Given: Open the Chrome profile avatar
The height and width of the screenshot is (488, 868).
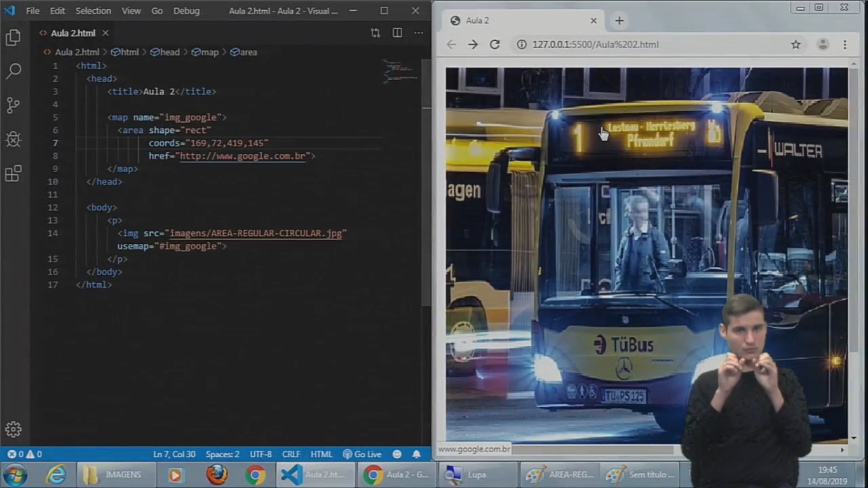Looking at the screenshot, I should click(x=823, y=44).
